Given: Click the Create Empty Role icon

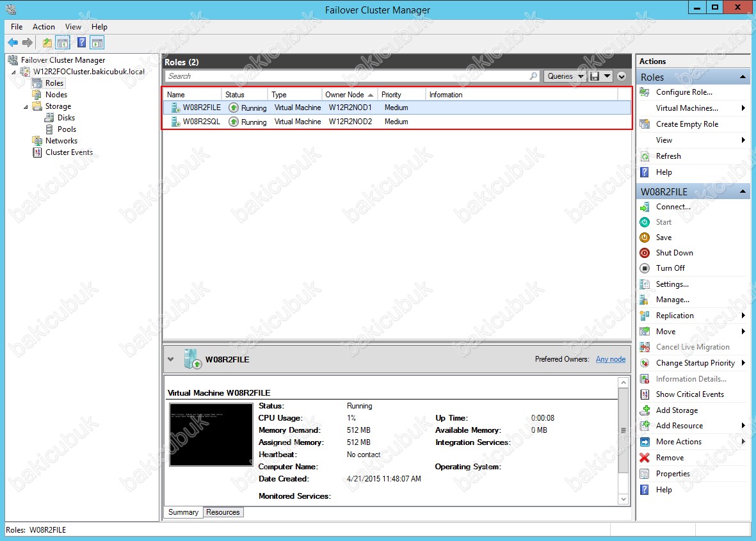Looking at the screenshot, I should [644, 124].
